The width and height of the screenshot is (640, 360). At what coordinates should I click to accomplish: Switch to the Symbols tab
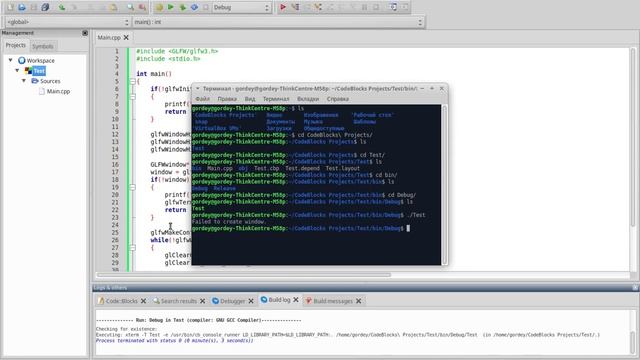point(42,46)
